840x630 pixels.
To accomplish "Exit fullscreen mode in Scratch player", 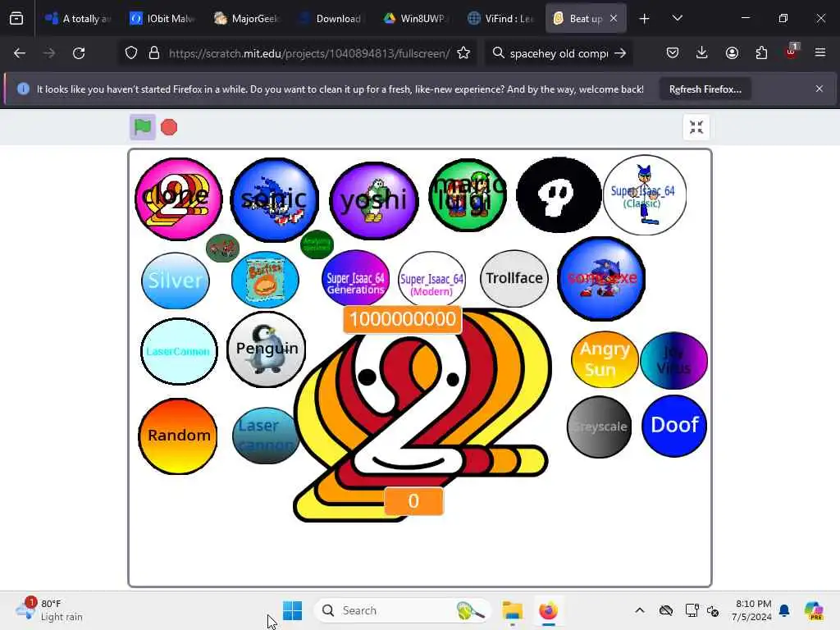I will pyautogui.click(x=696, y=127).
